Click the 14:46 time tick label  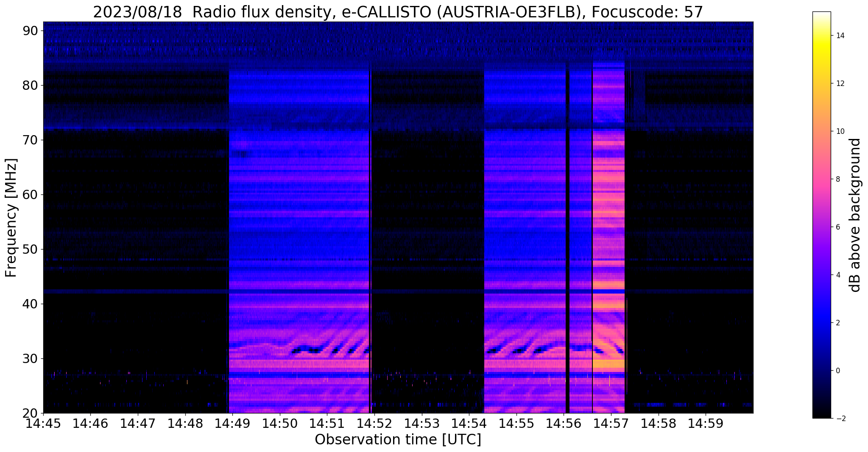(x=90, y=423)
